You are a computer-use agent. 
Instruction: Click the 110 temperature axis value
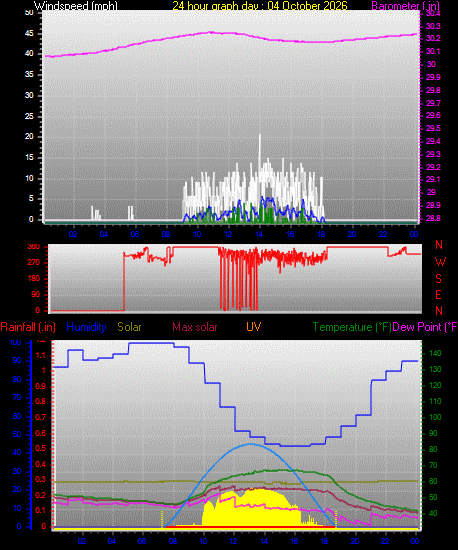click(x=436, y=401)
